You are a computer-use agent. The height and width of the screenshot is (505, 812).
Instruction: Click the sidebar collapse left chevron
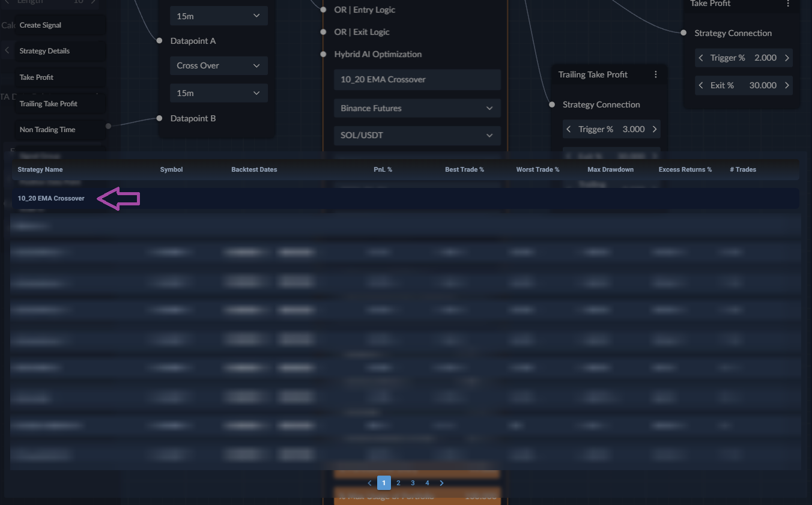click(x=7, y=50)
